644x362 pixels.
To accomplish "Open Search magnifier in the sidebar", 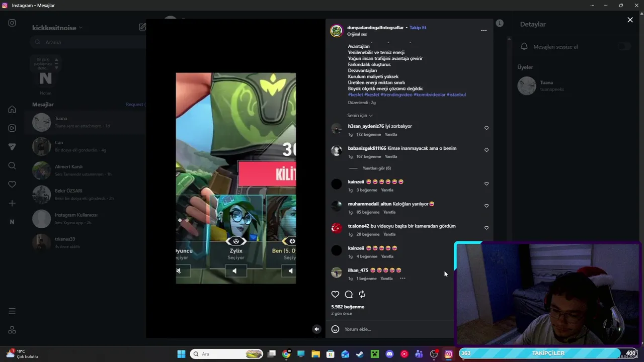I will point(12,165).
